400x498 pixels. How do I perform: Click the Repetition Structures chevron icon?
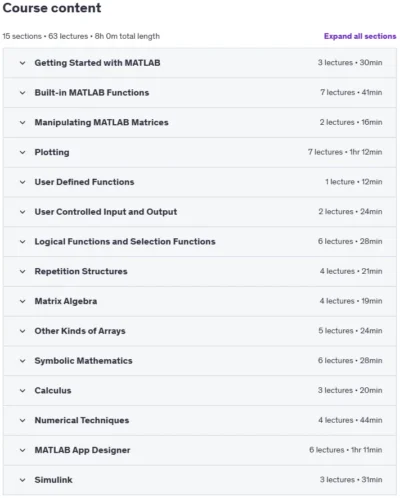22,272
